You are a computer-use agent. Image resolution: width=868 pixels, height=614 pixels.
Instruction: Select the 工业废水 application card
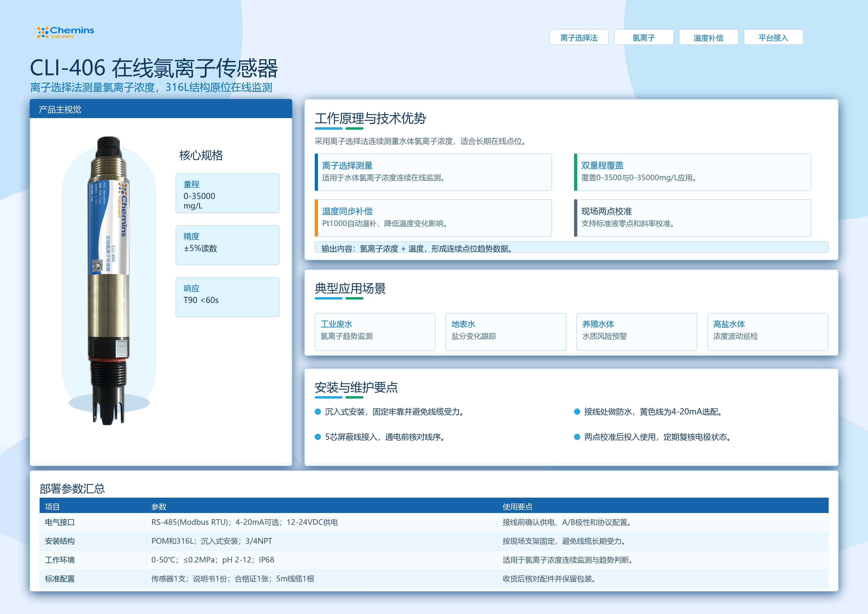pos(375,332)
